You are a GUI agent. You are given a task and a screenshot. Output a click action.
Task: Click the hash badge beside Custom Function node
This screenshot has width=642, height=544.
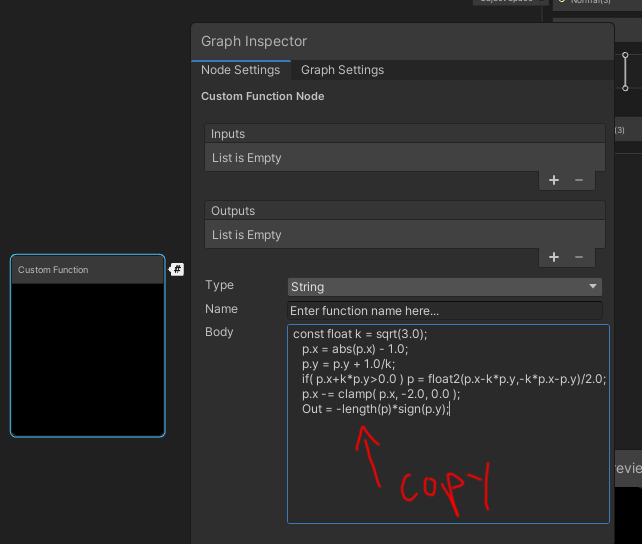176,269
